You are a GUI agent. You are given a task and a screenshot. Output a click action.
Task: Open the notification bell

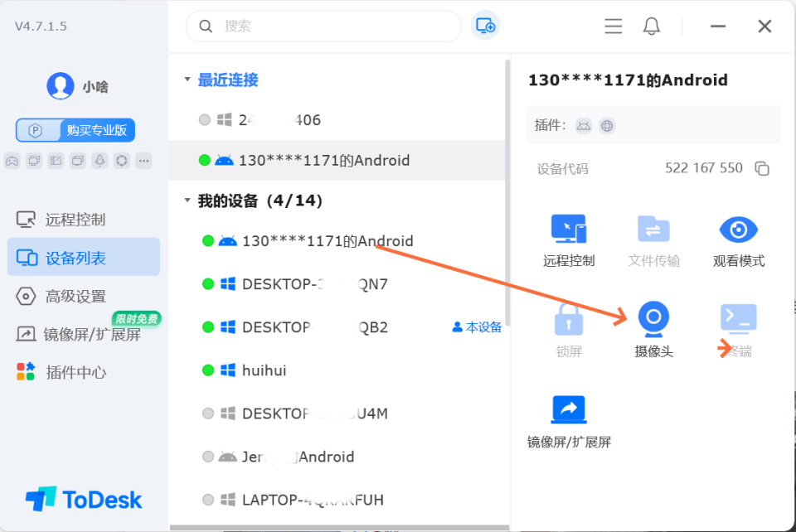point(652,26)
